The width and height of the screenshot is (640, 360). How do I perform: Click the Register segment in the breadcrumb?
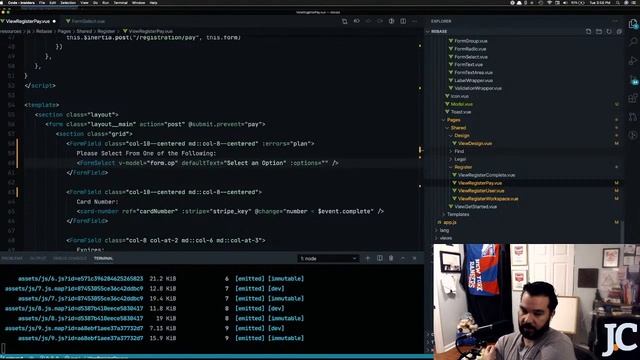pyautogui.click(x=106, y=31)
